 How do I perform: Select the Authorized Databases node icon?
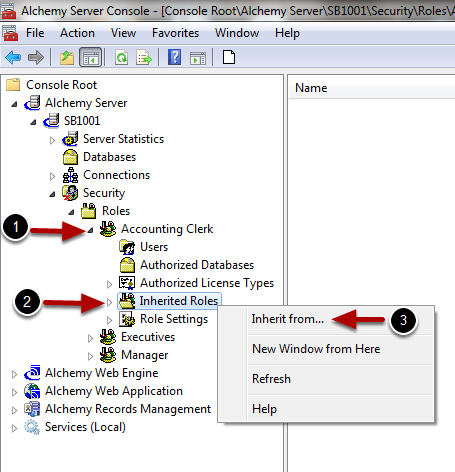click(127, 265)
